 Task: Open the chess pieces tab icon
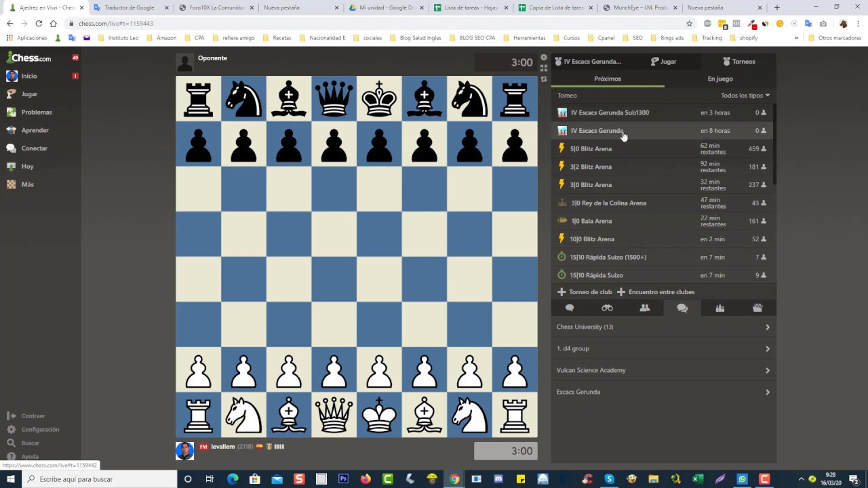[720, 308]
